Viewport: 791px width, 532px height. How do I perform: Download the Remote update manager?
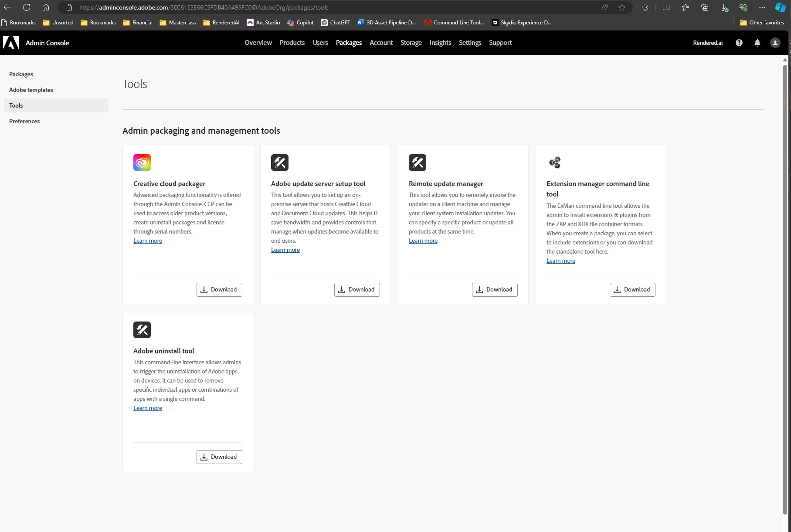click(495, 290)
